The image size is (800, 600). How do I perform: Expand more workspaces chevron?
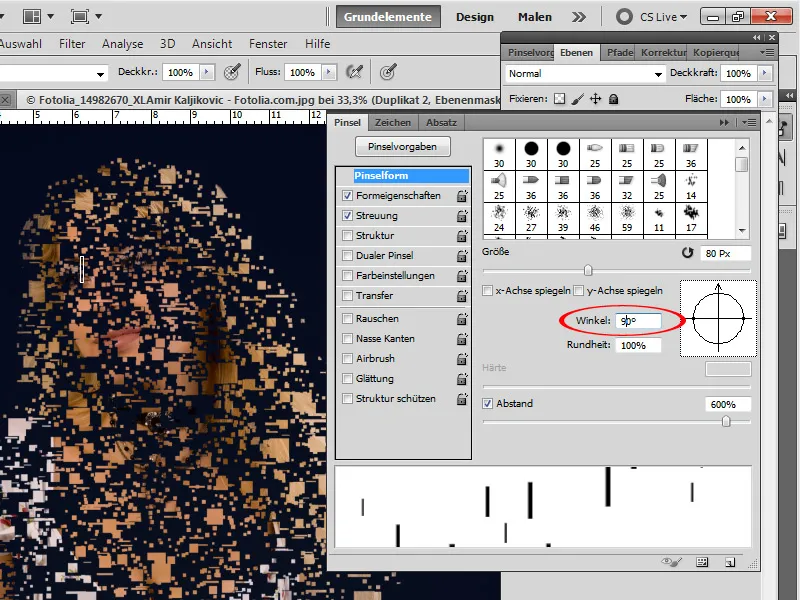579,17
